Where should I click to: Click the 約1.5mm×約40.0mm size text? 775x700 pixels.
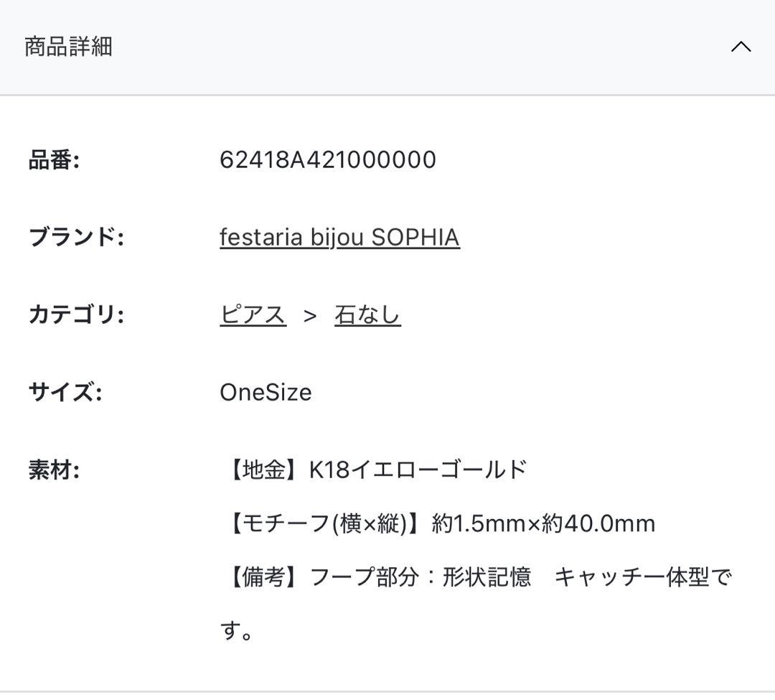(x=542, y=523)
